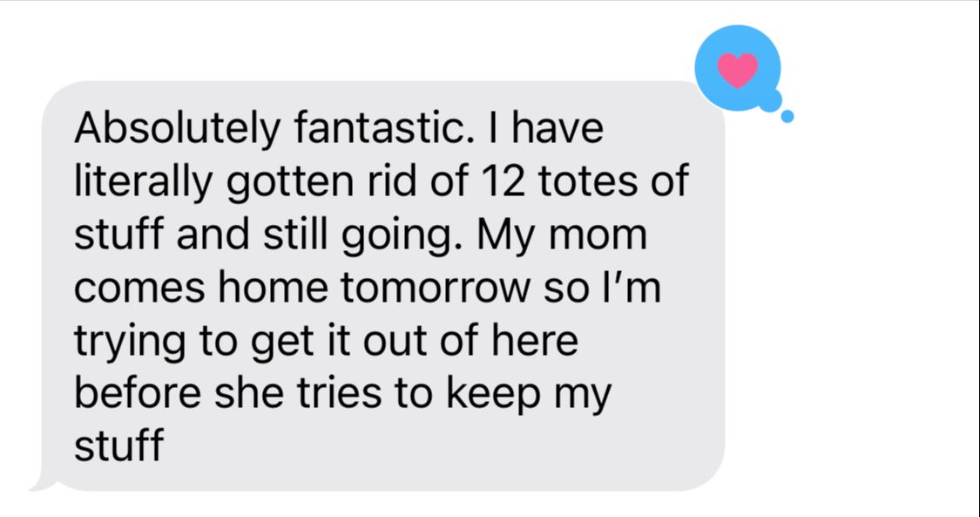The image size is (980, 517).
Task: Click the word "totes" in the message
Action: coord(591,183)
